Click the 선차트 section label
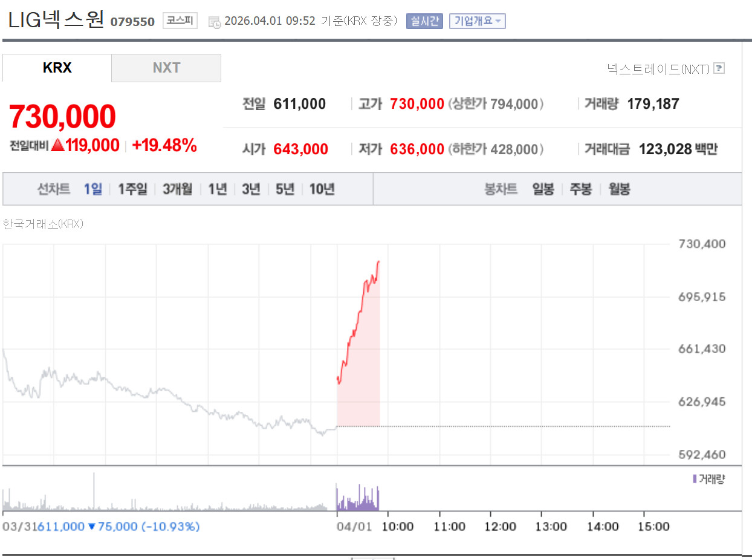 coord(54,189)
